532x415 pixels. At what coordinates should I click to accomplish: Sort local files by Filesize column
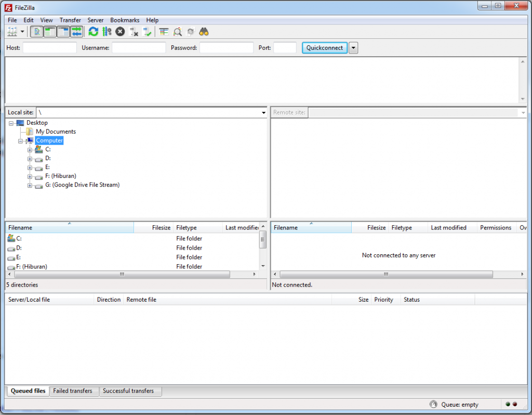pos(153,228)
